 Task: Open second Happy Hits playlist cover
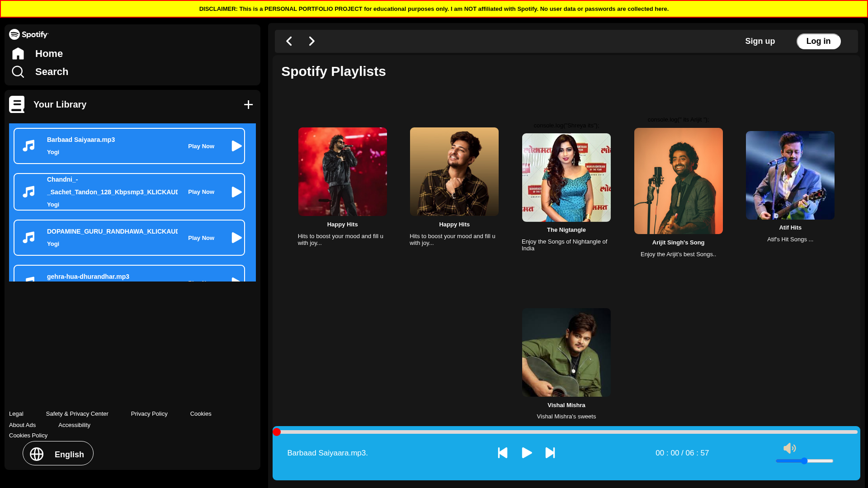[x=454, y=172]
